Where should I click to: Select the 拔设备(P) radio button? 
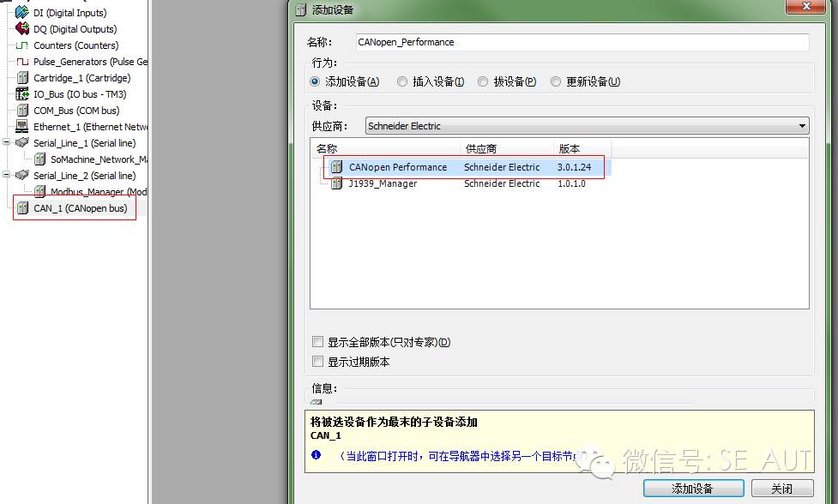[483, 81]
